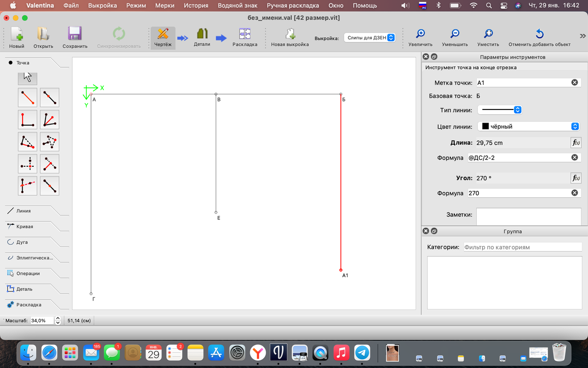Open the Цвет линии dropdown
Viewport: 588px width, 368px height.
(528, 126)
